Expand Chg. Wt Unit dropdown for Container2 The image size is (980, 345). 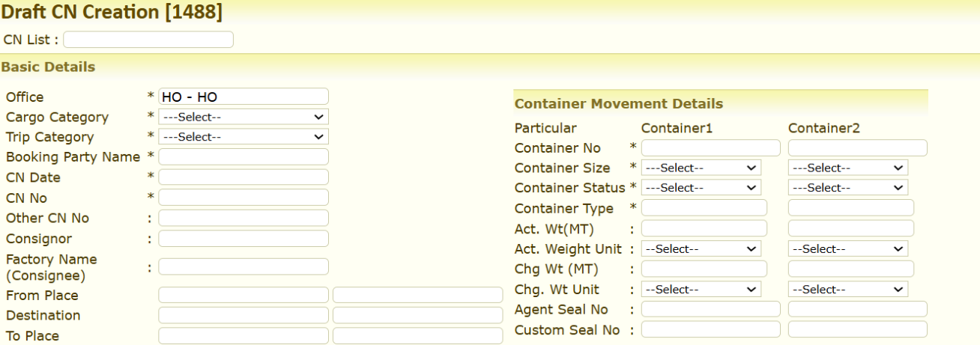847,289
